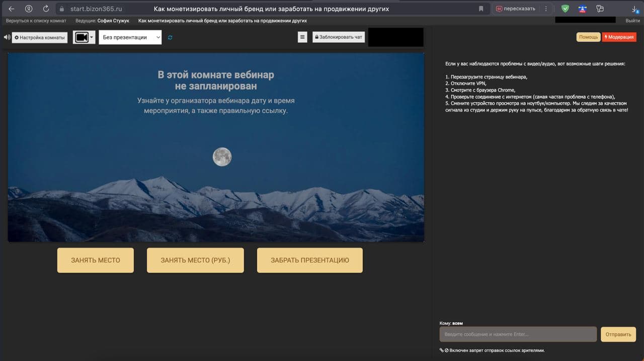Open the three-dot menu next to пересказать
The image size is (644, 361).
pyautogui.click(x=546, y=9)
